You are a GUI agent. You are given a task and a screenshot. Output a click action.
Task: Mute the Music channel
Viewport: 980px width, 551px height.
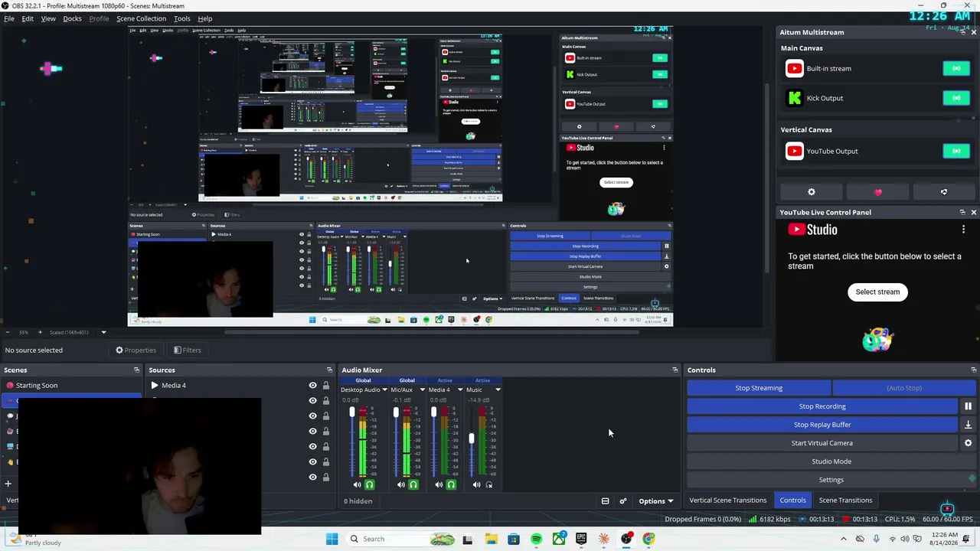[476, 484]
